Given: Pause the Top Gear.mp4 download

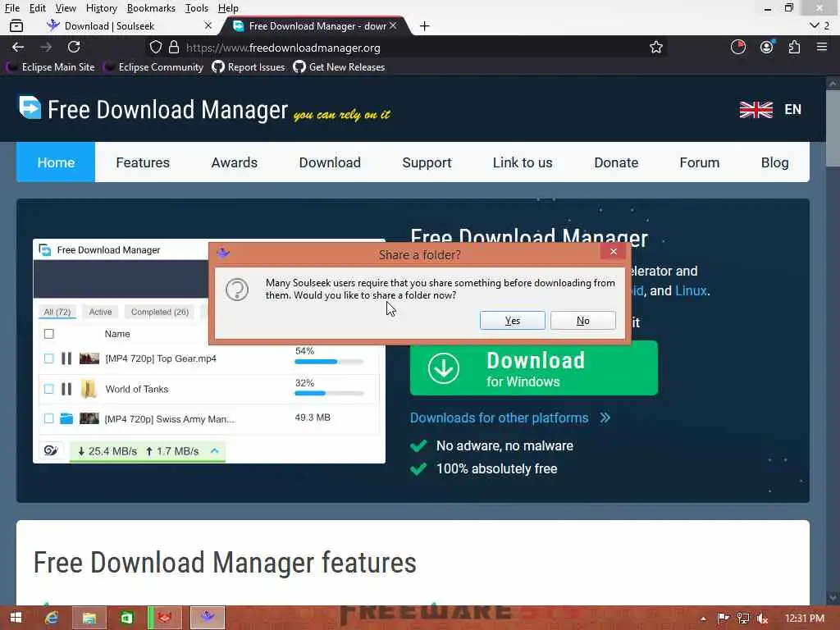Looking at the screenshot, I should (x=66, y=358).
